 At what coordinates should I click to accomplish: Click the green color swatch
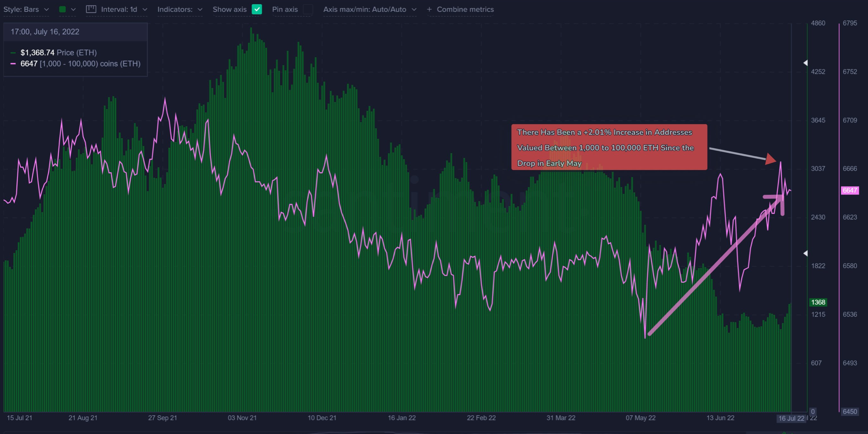click(62, 9)
